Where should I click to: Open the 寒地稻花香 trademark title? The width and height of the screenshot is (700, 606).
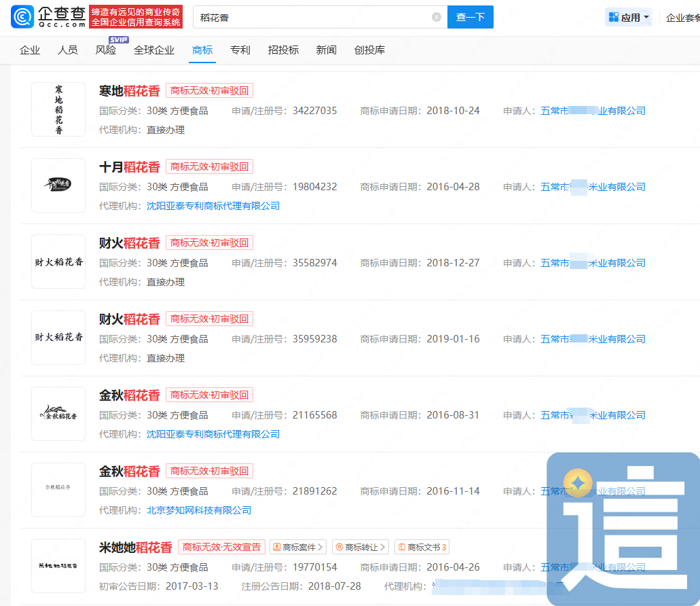pyautogui.click(x=130, y=91)
